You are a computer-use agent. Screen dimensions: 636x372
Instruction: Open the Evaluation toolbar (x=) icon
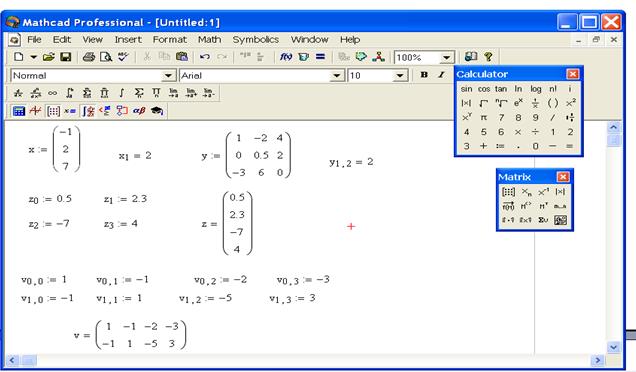pyautogui.click(x=70, y=111)
